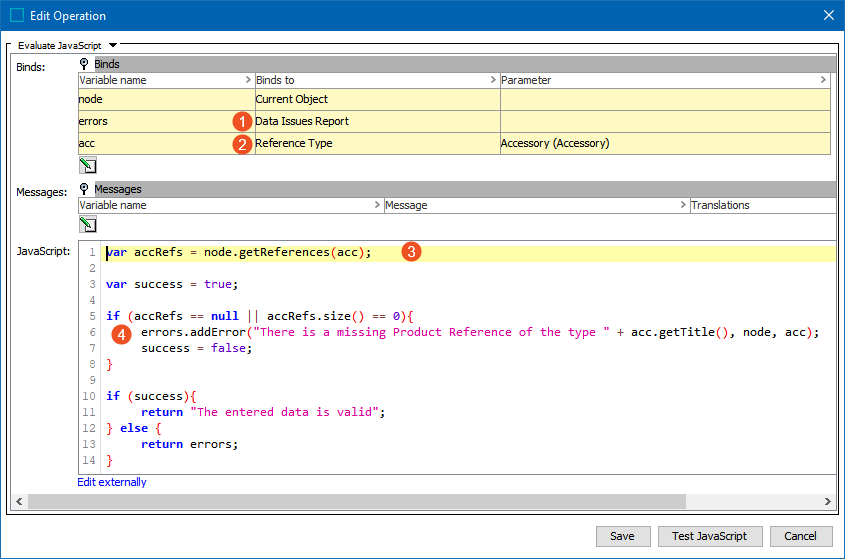Click the red callout marker number 4
Screen dimensions: 845x559
(x=121, y=333)
